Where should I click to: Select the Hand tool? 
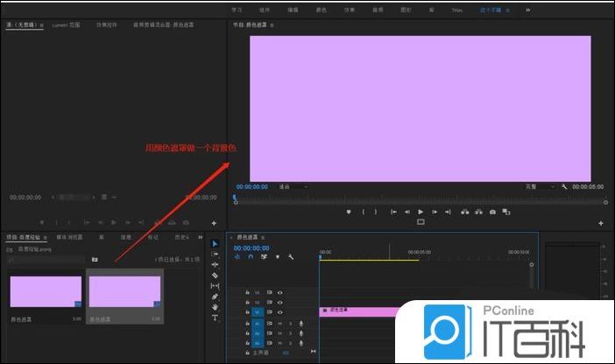coord(215,307)
